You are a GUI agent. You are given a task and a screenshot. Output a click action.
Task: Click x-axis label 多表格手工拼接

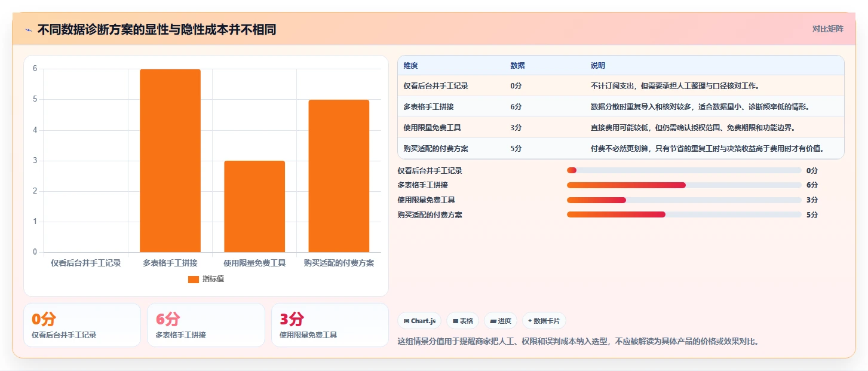point(170,263)
